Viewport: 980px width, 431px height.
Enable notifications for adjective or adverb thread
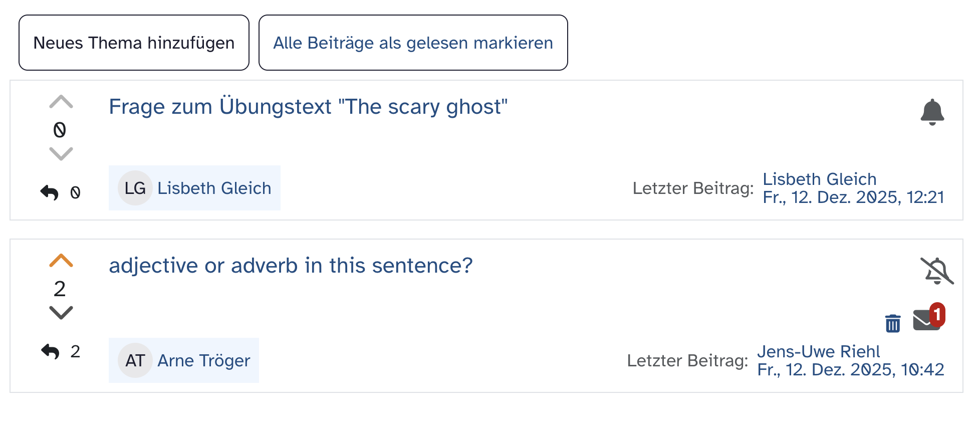coord(936,271)
